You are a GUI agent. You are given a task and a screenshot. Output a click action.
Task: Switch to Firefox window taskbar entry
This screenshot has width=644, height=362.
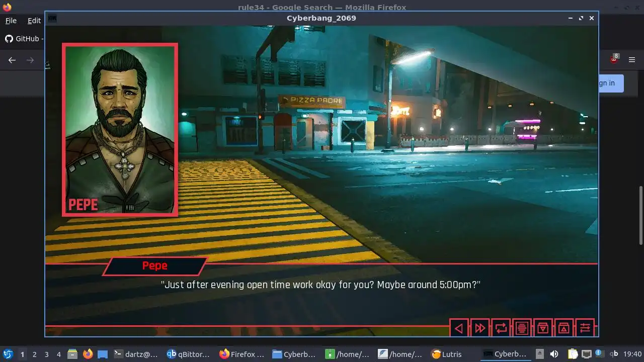point(242,354)
